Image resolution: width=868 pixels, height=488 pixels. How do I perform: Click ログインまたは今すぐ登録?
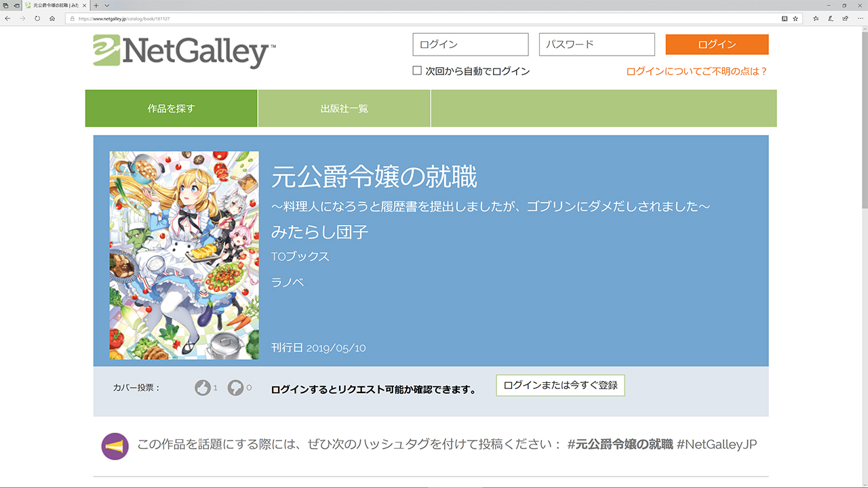coord(560,385)
